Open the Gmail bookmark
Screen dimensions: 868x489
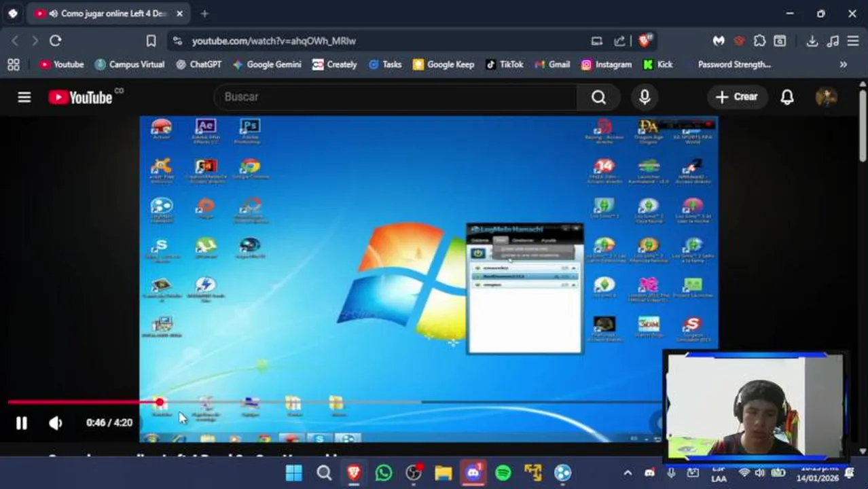click(x=552, y=65)
